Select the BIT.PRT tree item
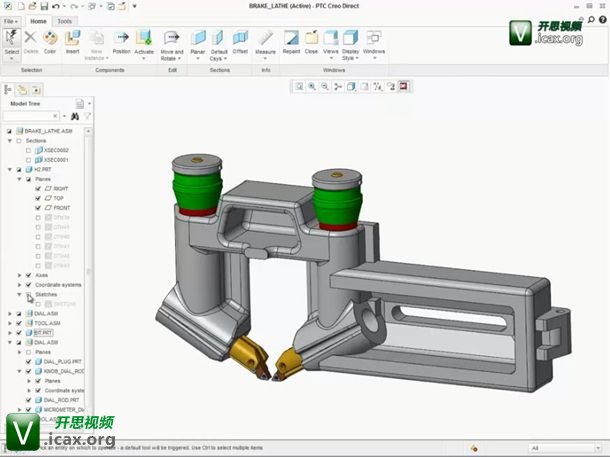 click(43, 333)
